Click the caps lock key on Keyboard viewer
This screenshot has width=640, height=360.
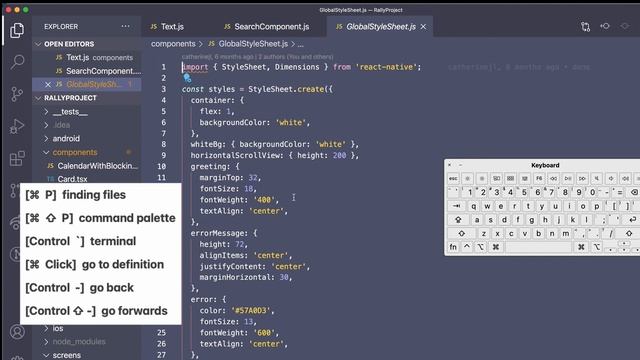point(458,220)
